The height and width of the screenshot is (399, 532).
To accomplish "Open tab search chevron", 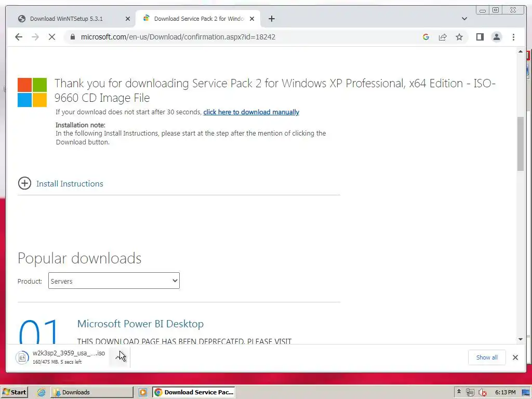I will coord(464,19).
